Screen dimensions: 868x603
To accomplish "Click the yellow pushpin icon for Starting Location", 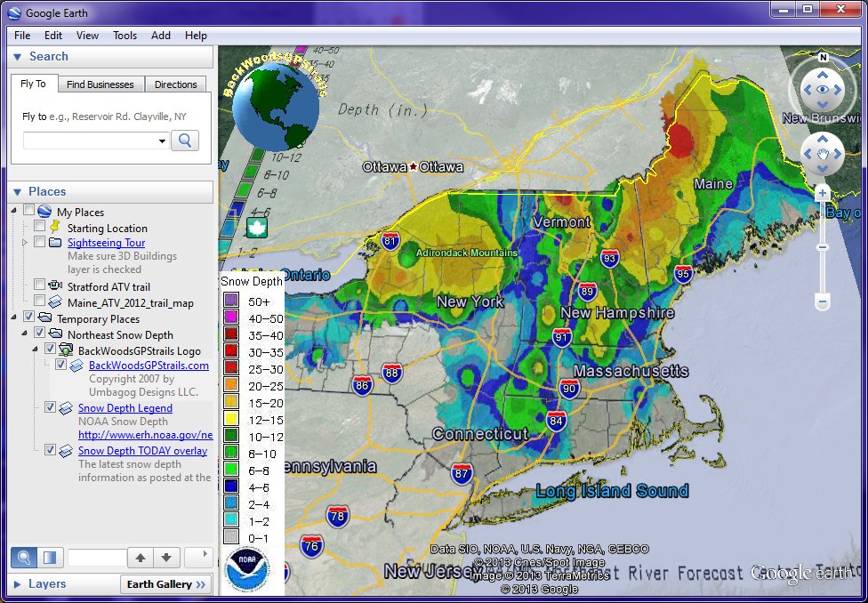I will tap(55, 227).
